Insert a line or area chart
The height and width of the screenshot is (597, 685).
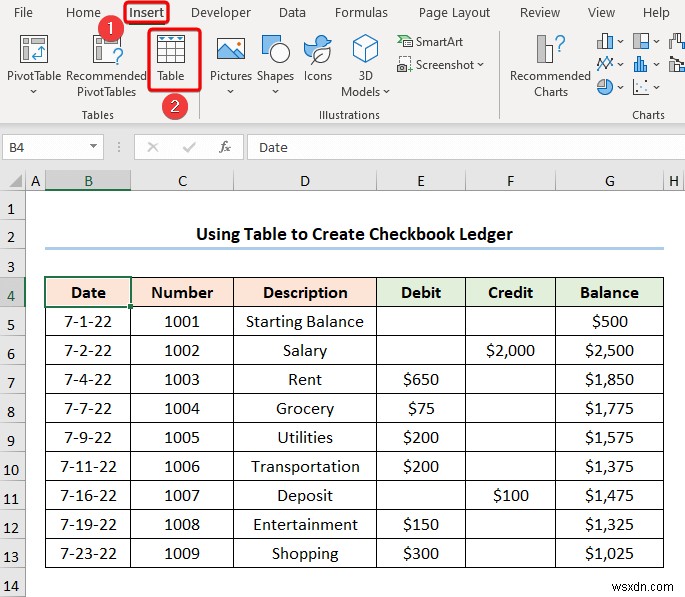coord(605,64)
